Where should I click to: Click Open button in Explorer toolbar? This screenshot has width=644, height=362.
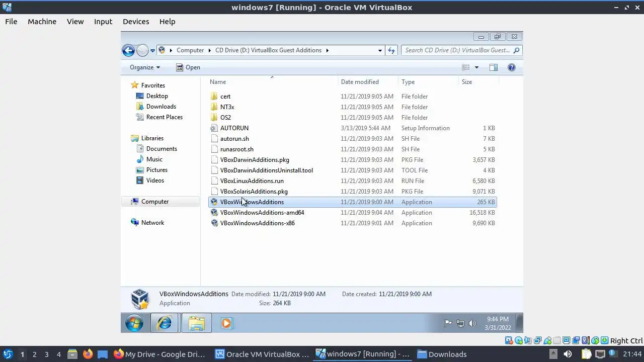tap(188, 67)
